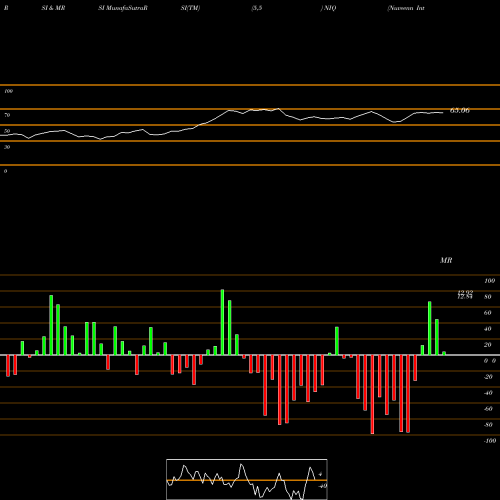The image size is (500, 500).
Task: Select the 80 label on MR axis
Action: click(x=488, y=297)
